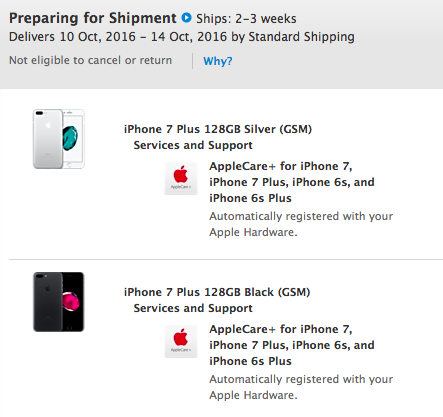Viewport: 443px width, 417px height.
Task: Click the Ships: 2–3 weeks text
Action: click(246, 19)
